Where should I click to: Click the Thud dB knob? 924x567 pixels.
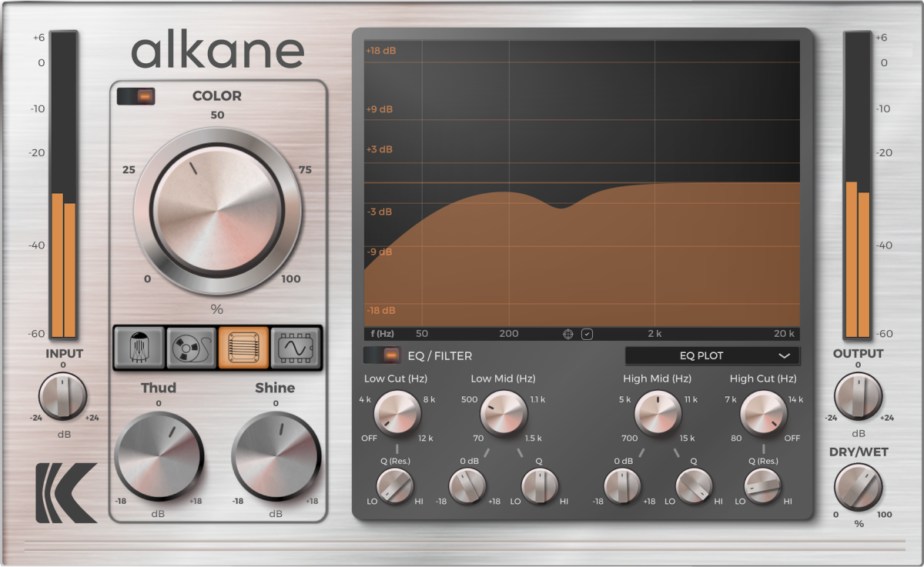(x=159, y=455)
